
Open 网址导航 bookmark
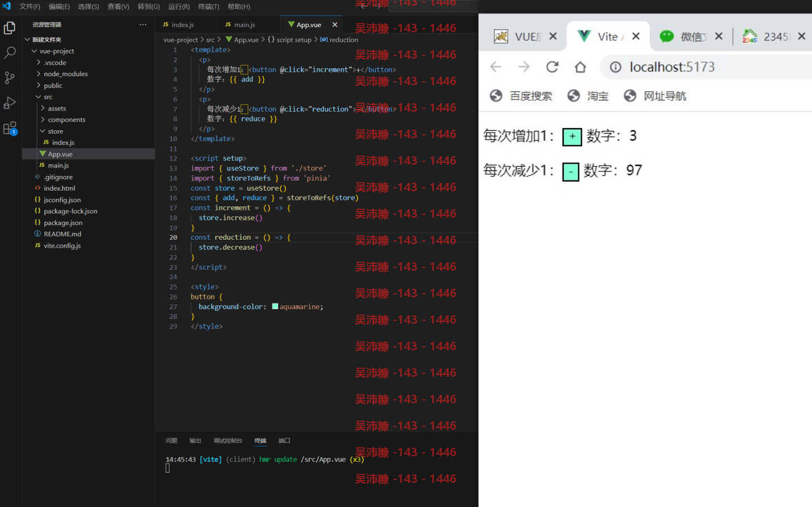tap(655, 96)
